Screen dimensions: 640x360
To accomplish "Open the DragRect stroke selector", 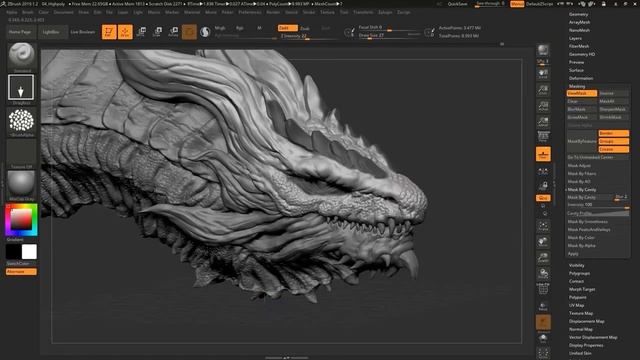I will 21,87.
